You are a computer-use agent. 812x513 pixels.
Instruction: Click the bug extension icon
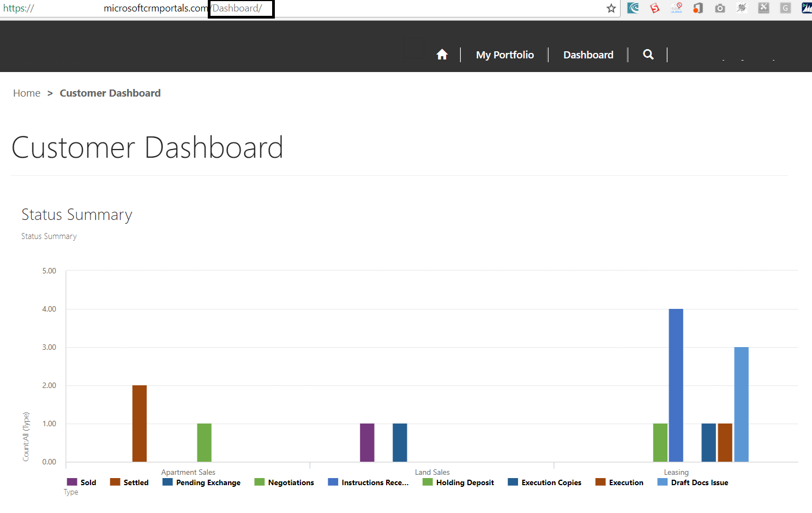(x=742, y=8)
